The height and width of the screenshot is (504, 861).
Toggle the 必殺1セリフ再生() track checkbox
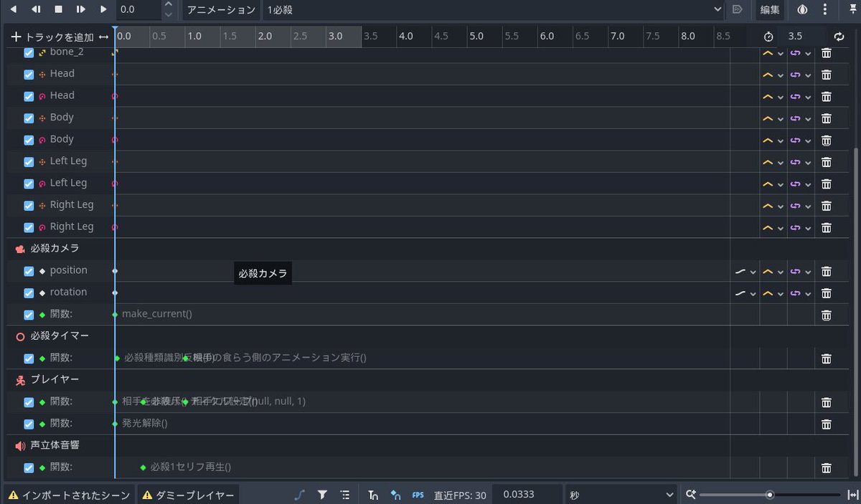click(x=29, y=468)
